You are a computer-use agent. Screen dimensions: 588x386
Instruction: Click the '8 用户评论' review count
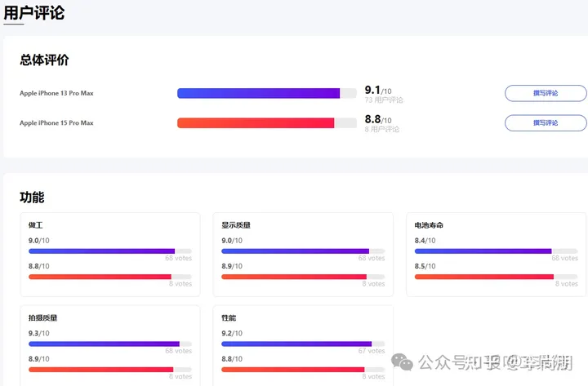(381, 129)
